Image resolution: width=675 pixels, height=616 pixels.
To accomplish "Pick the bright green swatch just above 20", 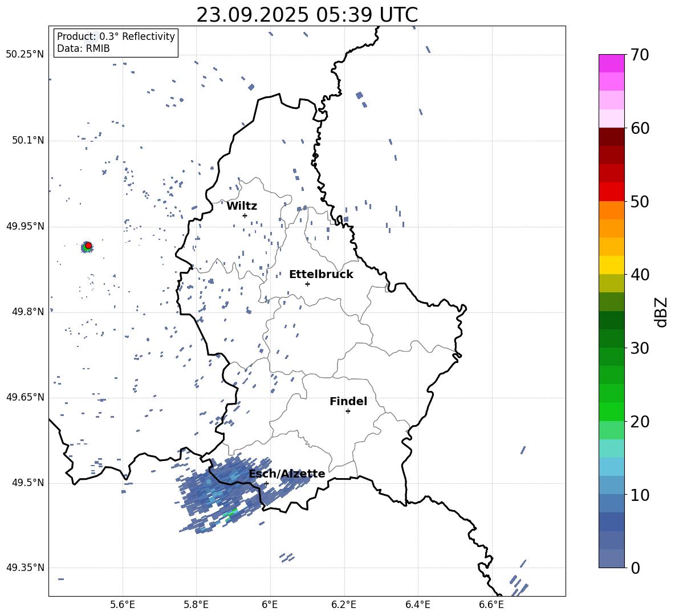I will tap(611, 411).
